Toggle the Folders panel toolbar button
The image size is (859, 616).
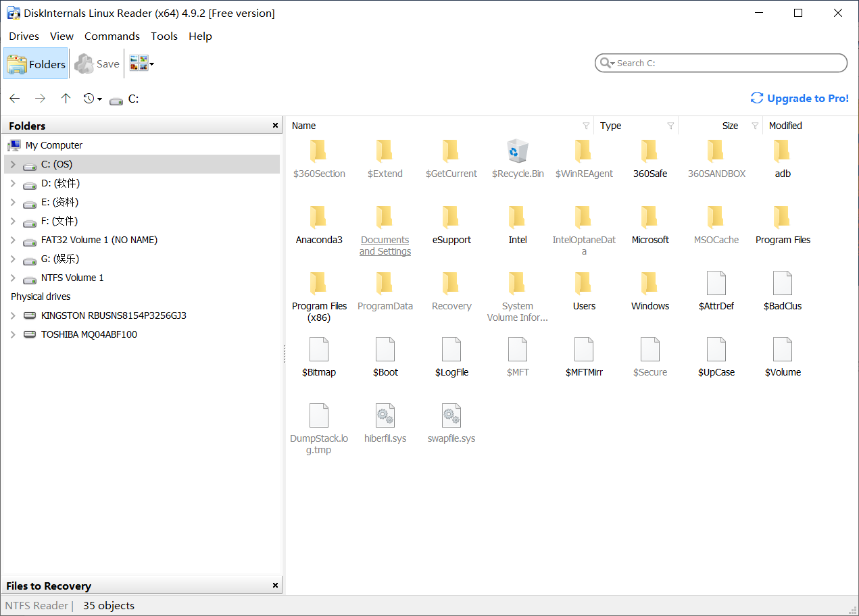tap(36, 64)
